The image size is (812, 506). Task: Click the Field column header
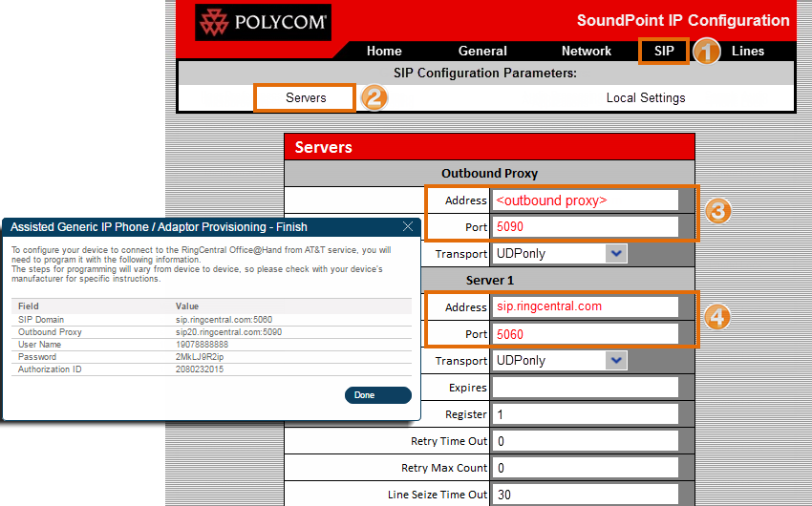[x=29, y=306]
